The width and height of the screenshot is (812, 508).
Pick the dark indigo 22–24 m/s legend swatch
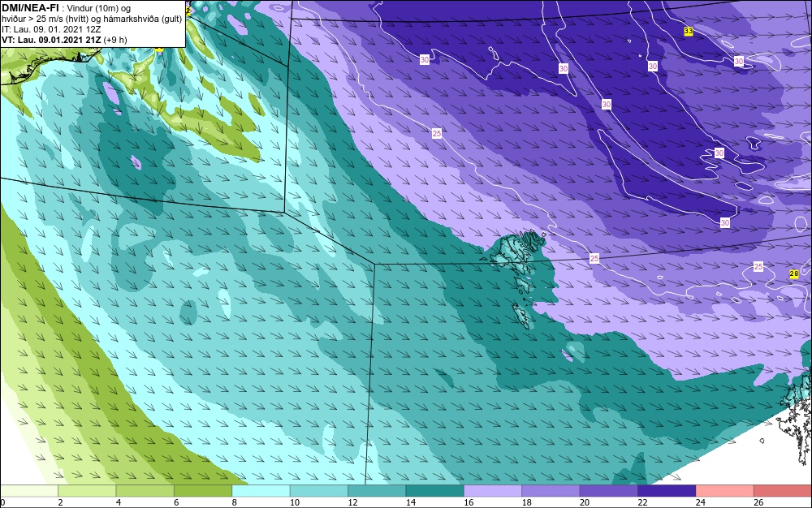667,491
